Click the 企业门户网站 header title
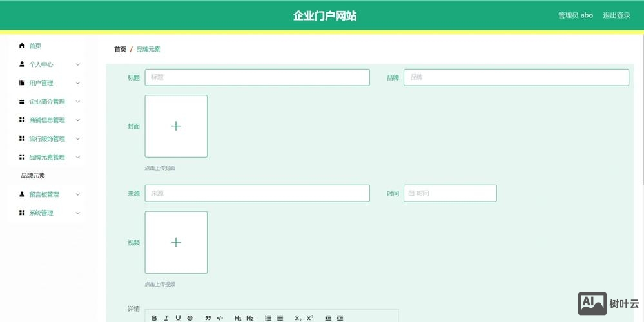Viewport: 644px width, 322px height. pos(324,15)
